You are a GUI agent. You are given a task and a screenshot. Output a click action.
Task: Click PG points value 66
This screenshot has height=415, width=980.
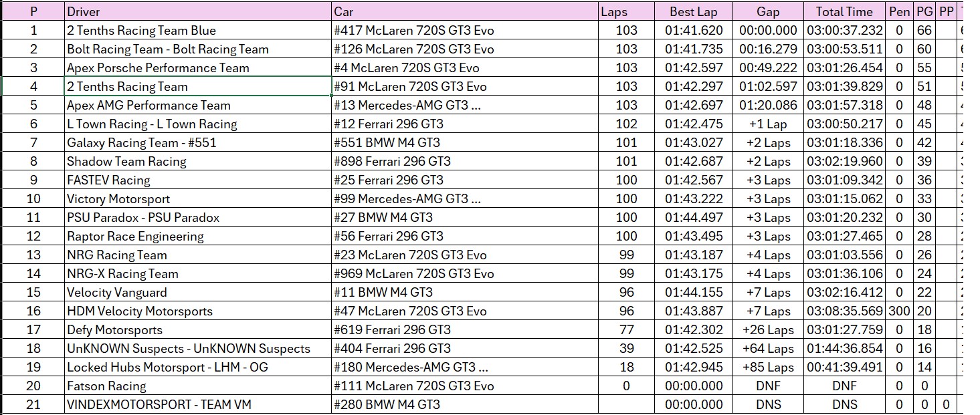pyautogui.click(x=924, y=30)
